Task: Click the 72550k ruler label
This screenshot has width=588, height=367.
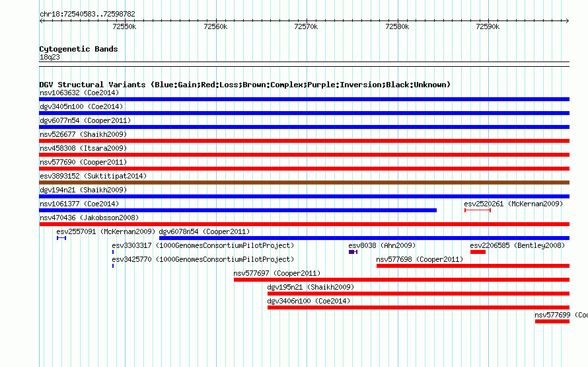Action: (x=124, y=26)
